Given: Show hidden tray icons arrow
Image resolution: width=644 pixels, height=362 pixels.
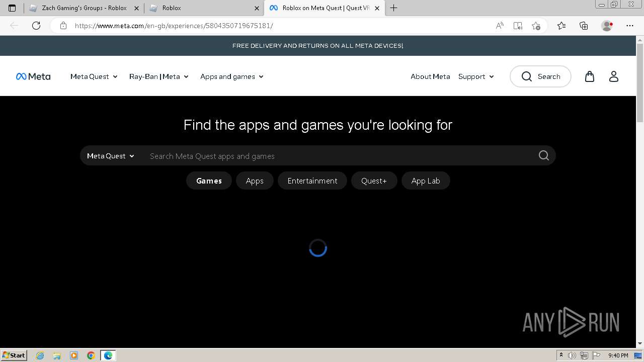Looking at the screenshot, I should pyautogui.click(x=561, y=355).
